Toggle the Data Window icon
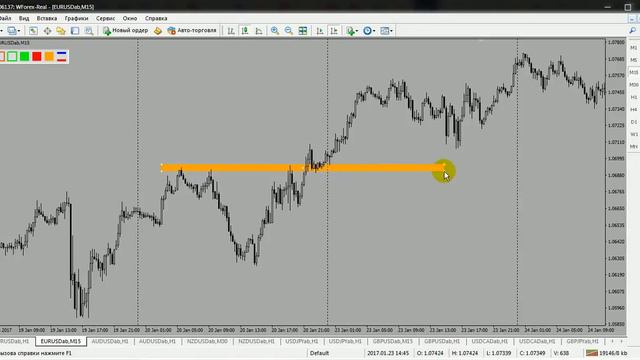640x360 pixels. pos(47,31)
